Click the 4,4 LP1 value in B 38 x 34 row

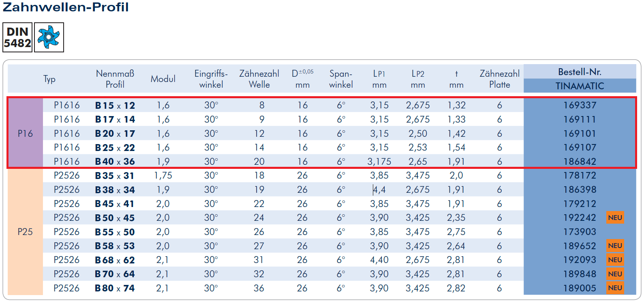coord(379,190)
